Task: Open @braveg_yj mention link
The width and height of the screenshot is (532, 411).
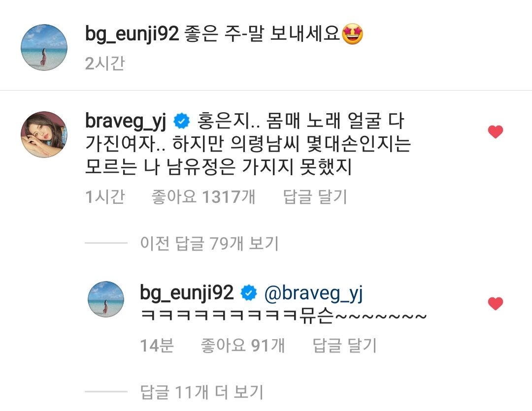Action: pyautogui.click(x=313, y=294)
